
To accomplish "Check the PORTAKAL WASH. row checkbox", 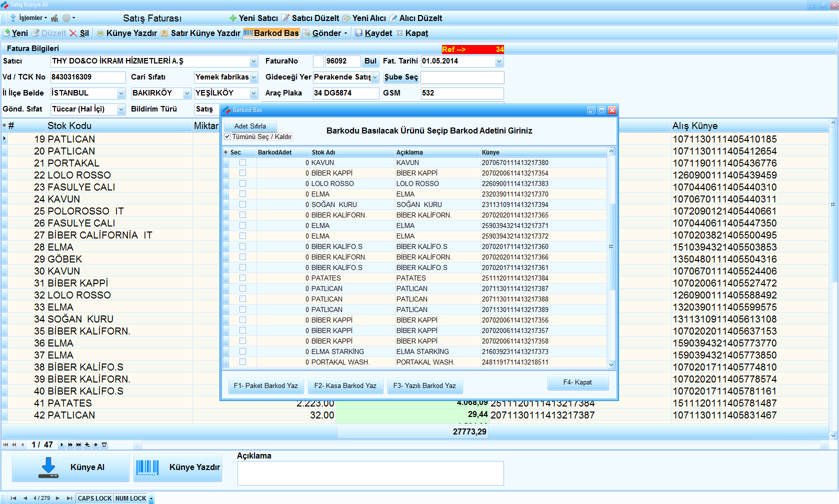I will click(242, 361).
